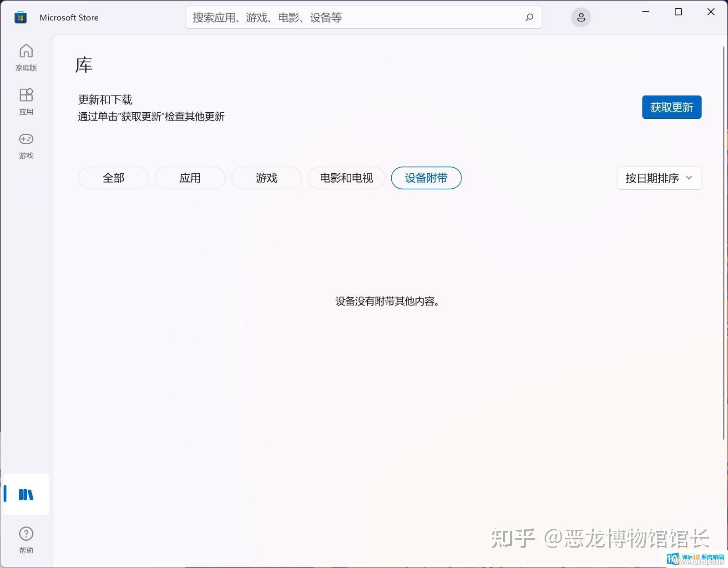This screenshot has height=568, width=728.
Task: Click the vertical scrollbar on the right
Action: point(723,243)
